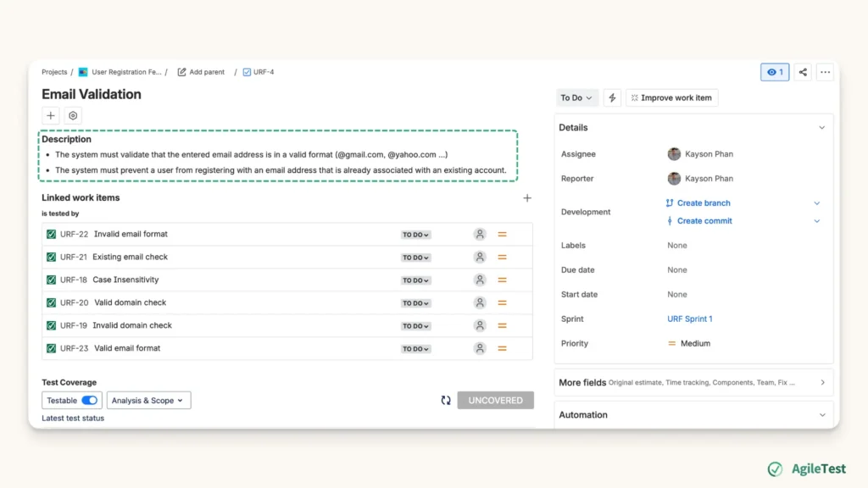The width and height of the screenshot is (868, 488).
Task: Click Kayson Phan reporter avatar
Action: click(x=674, y=178)
